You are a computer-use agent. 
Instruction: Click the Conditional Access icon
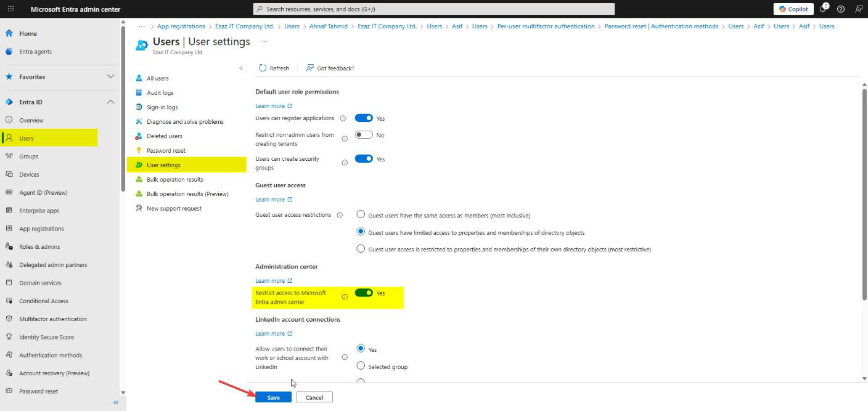pos(9,301)
